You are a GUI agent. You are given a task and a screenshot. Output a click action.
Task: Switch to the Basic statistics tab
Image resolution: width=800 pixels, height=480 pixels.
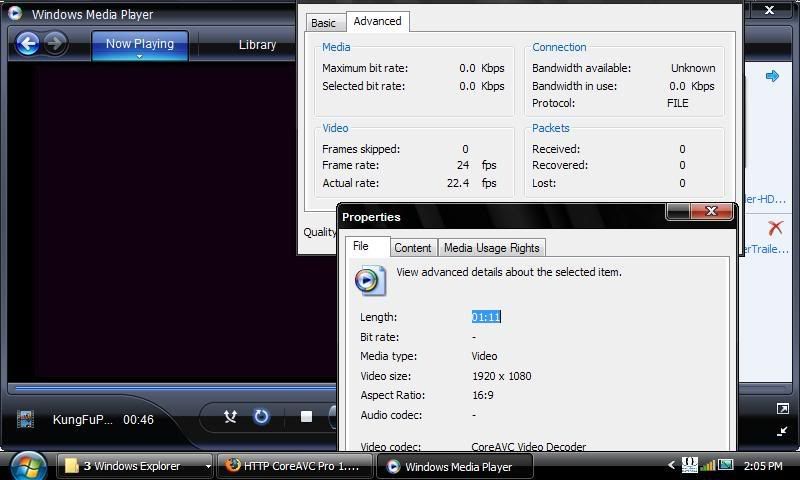pyautogui.click(x=323, y=23)
